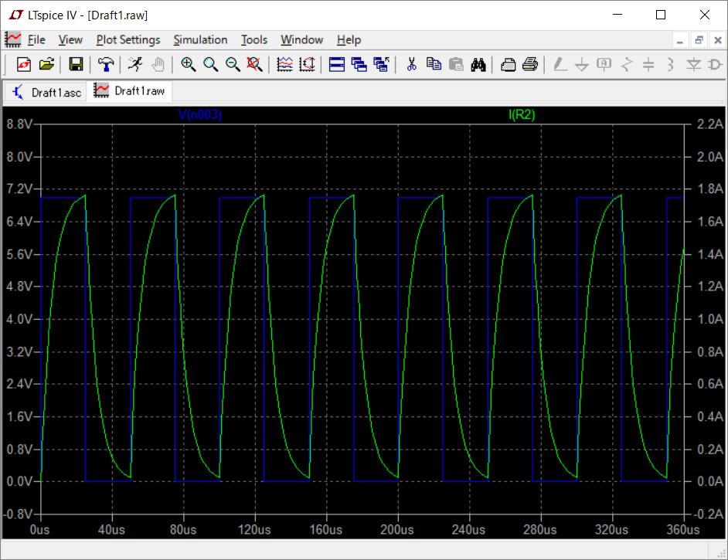Click the New Schematic toolbar icon

[24, 64]
